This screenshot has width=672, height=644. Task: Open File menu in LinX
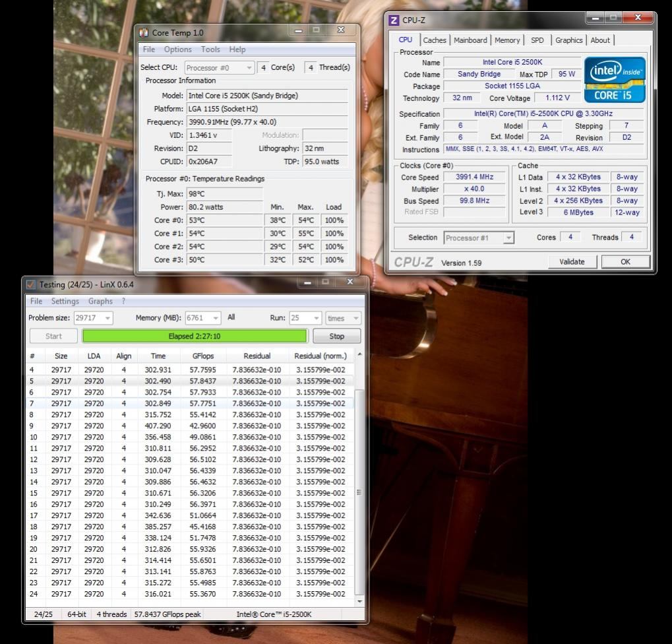36,301
